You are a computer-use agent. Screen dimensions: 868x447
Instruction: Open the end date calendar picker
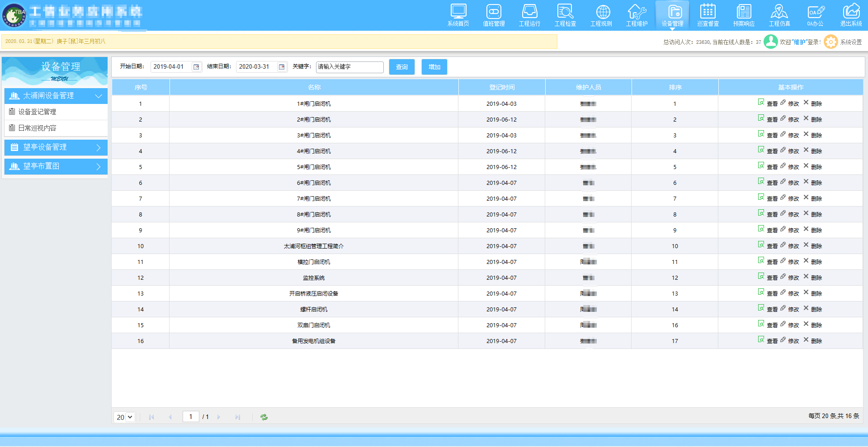(x=282, y=67)
